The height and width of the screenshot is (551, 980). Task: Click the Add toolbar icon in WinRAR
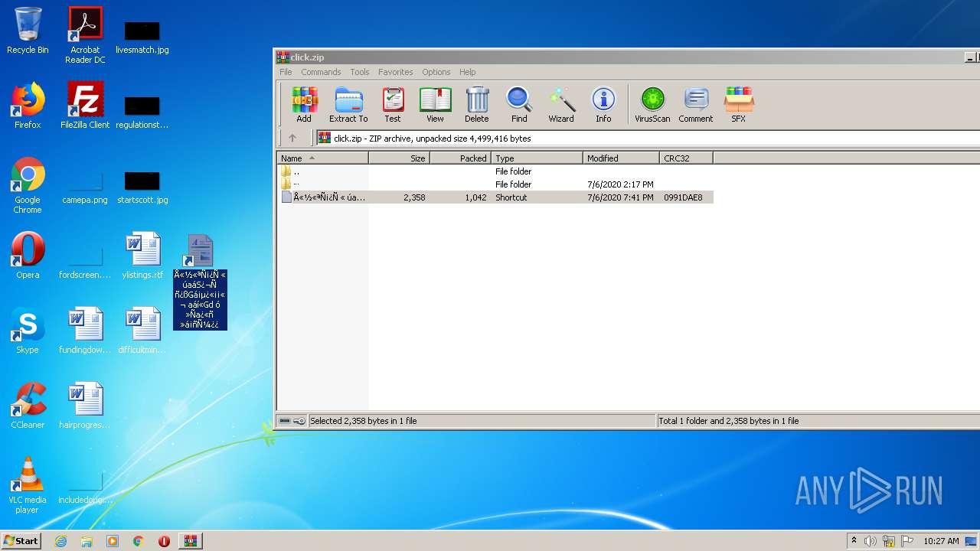click(x=304, y=105)
